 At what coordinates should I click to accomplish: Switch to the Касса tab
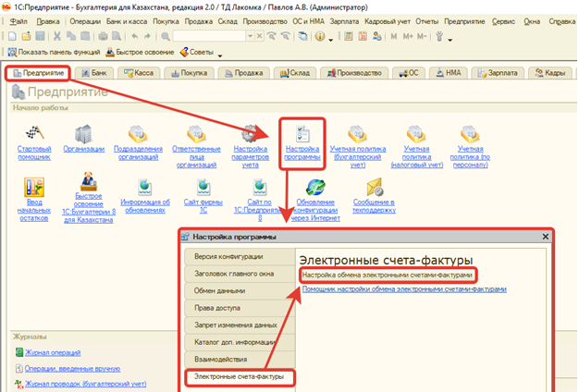pos(139,73)
